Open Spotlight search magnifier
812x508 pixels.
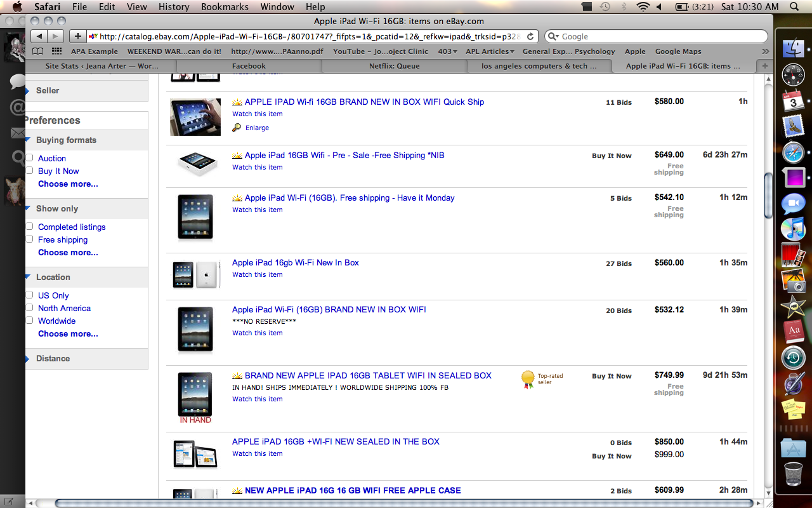(794, 7)
